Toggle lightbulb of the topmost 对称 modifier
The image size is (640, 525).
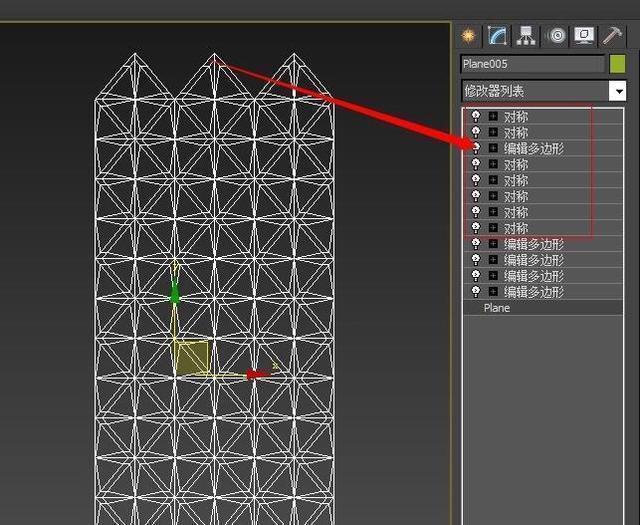click(476, 117)
